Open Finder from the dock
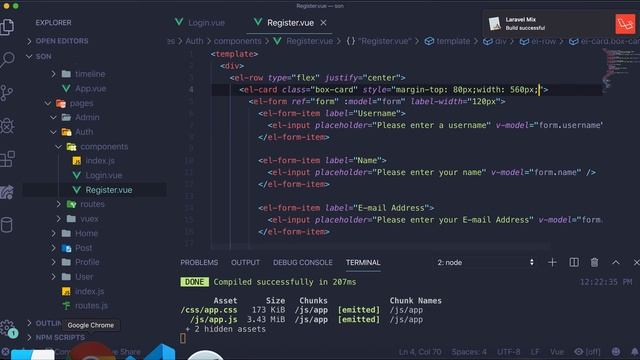The image size is (640, 360). coord(32,355)
